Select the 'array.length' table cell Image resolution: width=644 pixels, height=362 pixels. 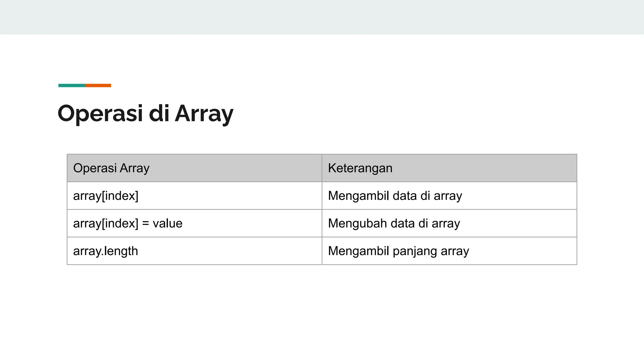click(x=194, y=251)
